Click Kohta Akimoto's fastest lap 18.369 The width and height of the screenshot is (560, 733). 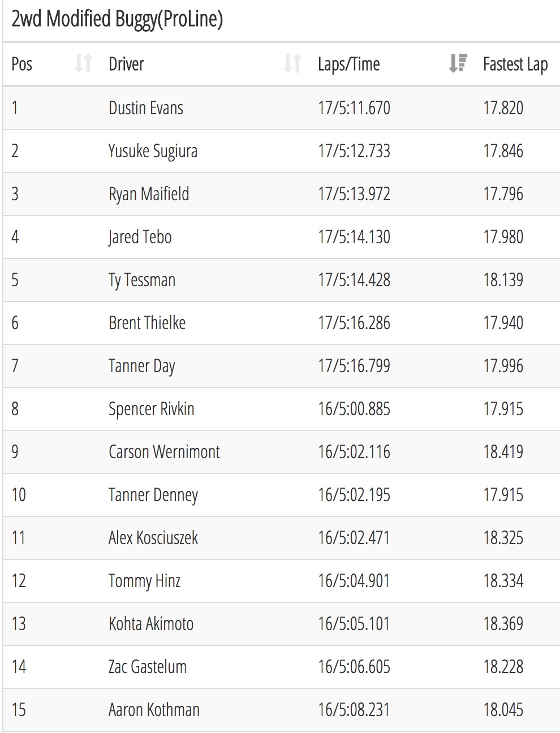(503, 624)
